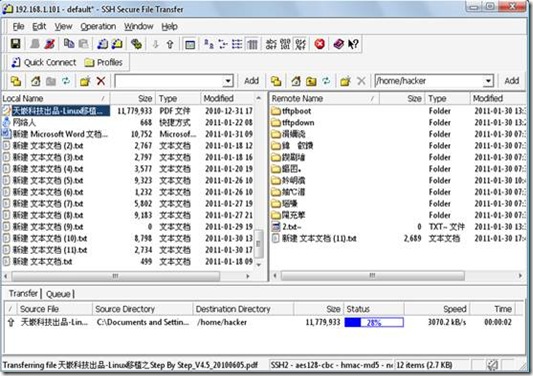Go up one folder in remote pane
Viewport: 533px width, 376px height.
click(311, 81)
